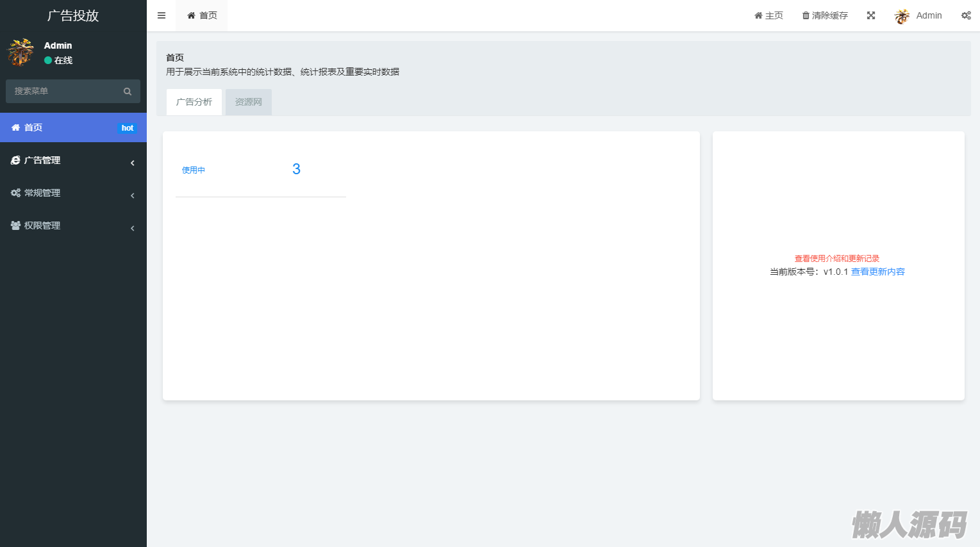
Task: Select 首页 in the sidebar
Action: click(x=73, y=127)
